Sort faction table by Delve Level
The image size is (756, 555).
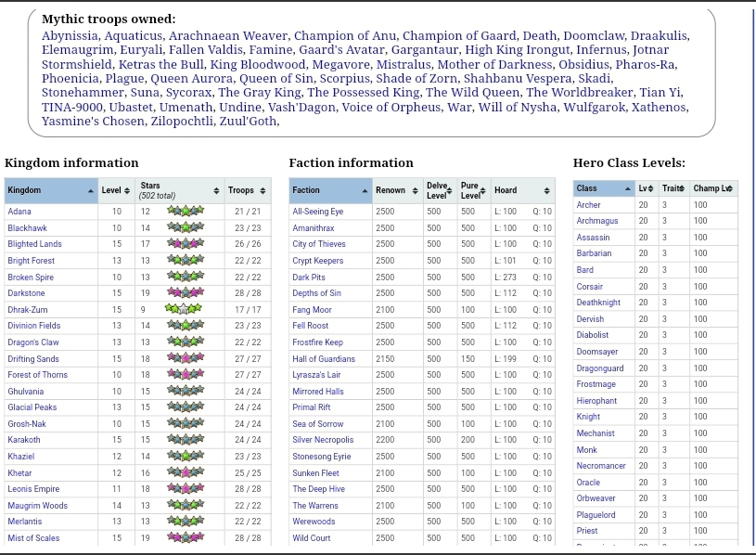point(440,190)
